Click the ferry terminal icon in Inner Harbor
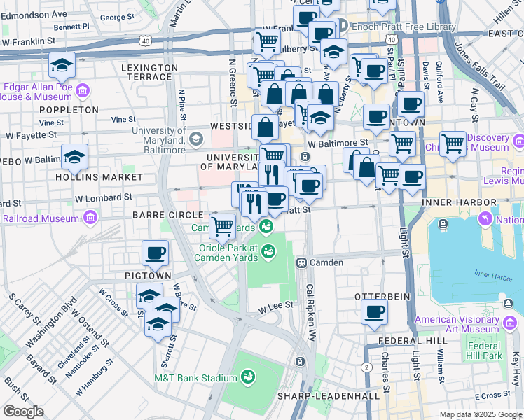 click(x=443, y=223)
